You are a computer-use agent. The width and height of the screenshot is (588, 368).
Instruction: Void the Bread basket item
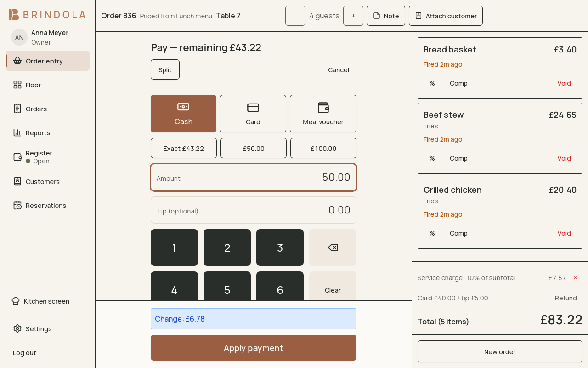(564, 83)
